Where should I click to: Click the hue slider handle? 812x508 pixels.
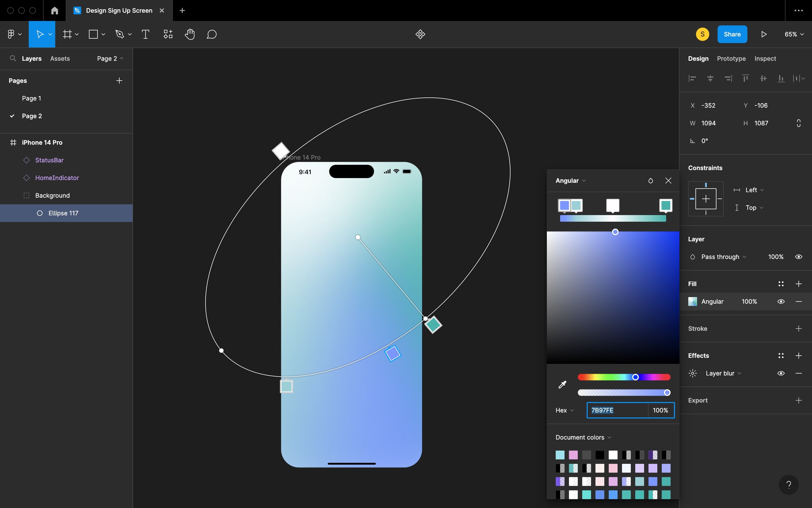pyautogui.click(x=635, y=377)
